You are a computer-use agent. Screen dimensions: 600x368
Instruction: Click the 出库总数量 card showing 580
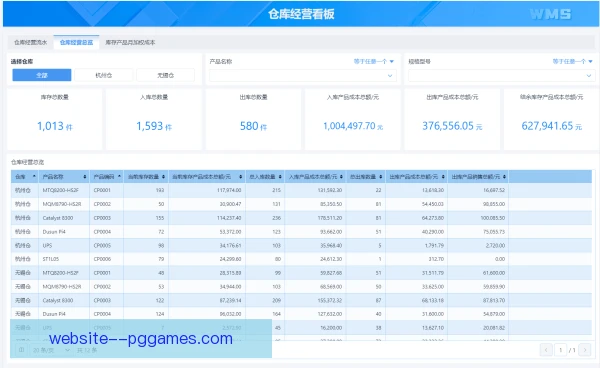pyautogui.click(x=253, y=119)
